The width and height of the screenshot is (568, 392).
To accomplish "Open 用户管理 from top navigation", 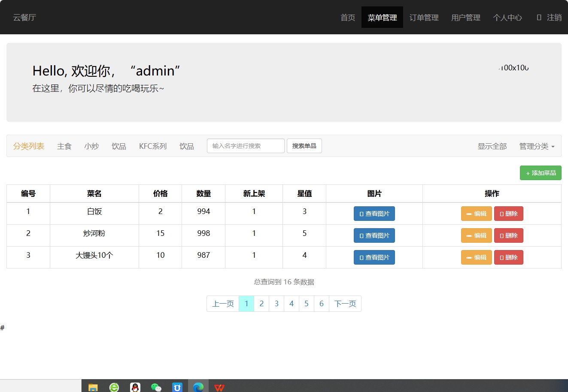I will click(465, 18).
